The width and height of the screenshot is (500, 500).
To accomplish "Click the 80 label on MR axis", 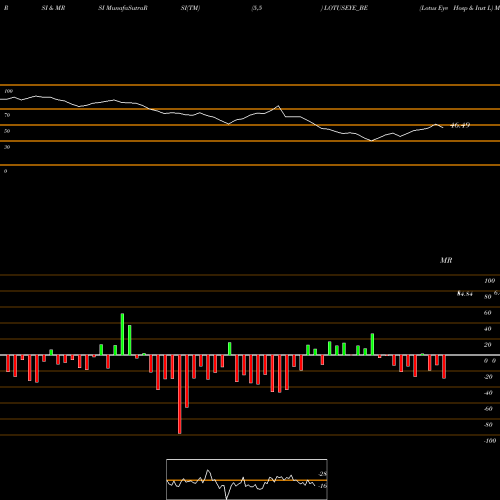I will (x=488, y=297).
